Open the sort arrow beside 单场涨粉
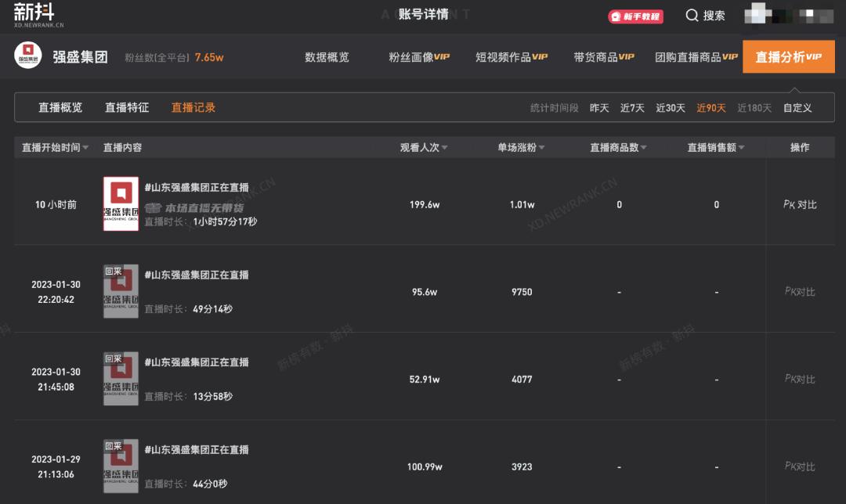This screenshot has height=504, width=846. [543, 147]
